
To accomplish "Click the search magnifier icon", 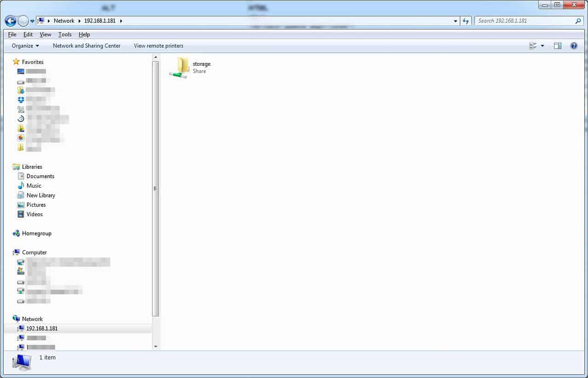I will (x=578, y=21).
